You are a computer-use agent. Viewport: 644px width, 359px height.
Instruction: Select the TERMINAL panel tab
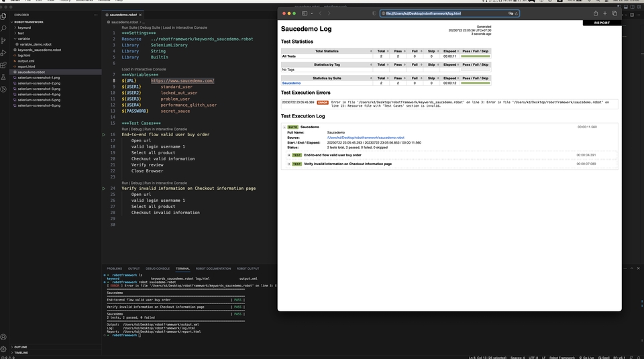click(x=182, y=268)
